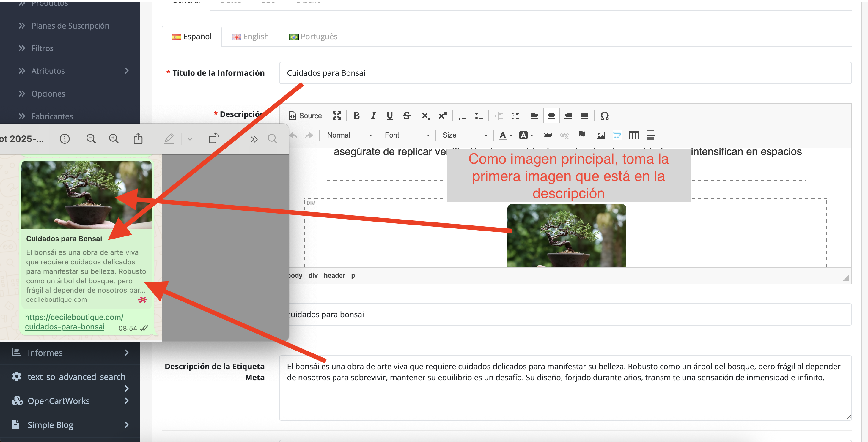Insert a special character (Omega)
Viewport: 868px width, 442px height.
click(x=604, y=116)
